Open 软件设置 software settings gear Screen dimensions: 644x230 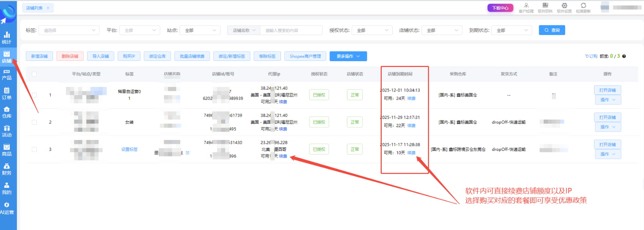point(564,8)
